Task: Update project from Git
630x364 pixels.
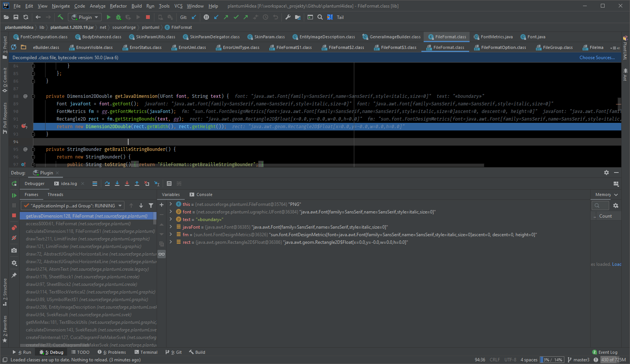Action: (216, 17)
